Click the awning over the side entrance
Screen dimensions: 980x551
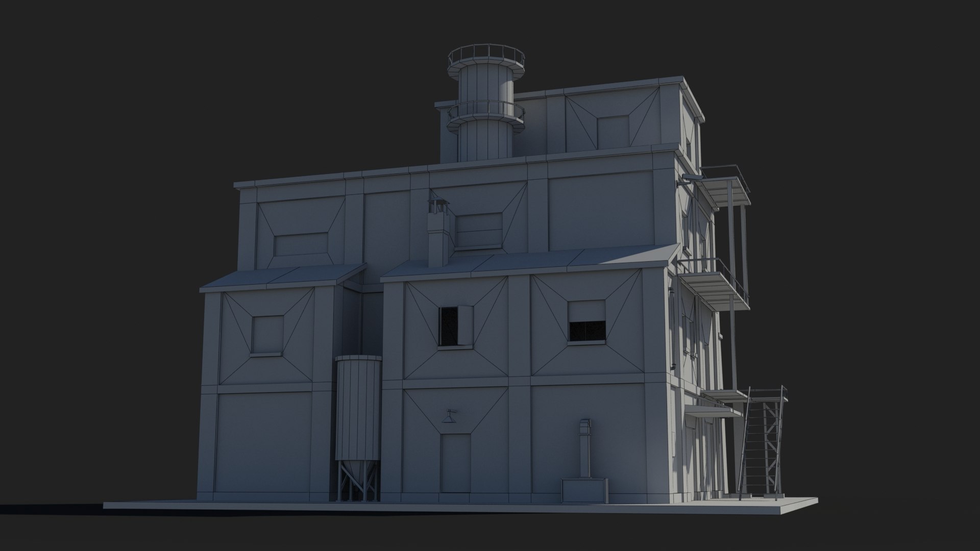click(x=713, y=411)
